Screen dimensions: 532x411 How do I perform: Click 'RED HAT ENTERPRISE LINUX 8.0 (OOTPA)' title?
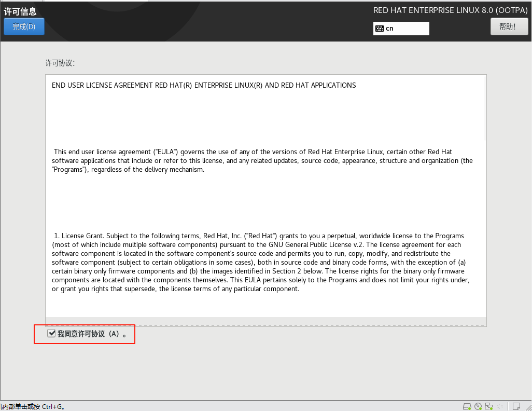click(x=450, y=10)
